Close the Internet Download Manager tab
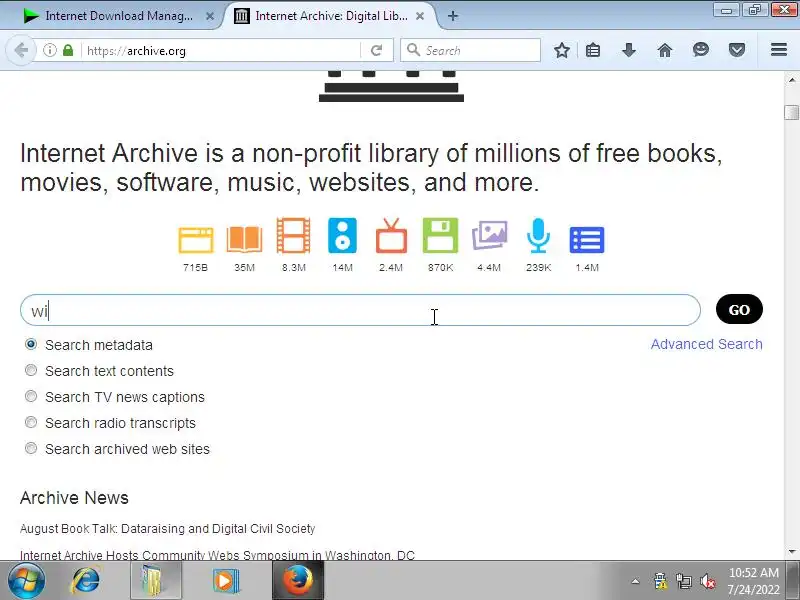Screen dimensions: 800x600 pos(210,16)
